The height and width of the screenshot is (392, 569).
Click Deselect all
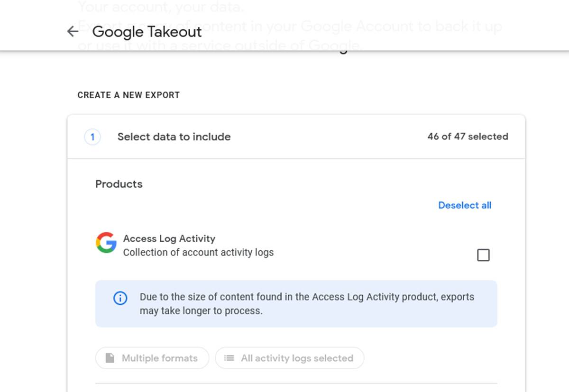click(x=465, y=205)
